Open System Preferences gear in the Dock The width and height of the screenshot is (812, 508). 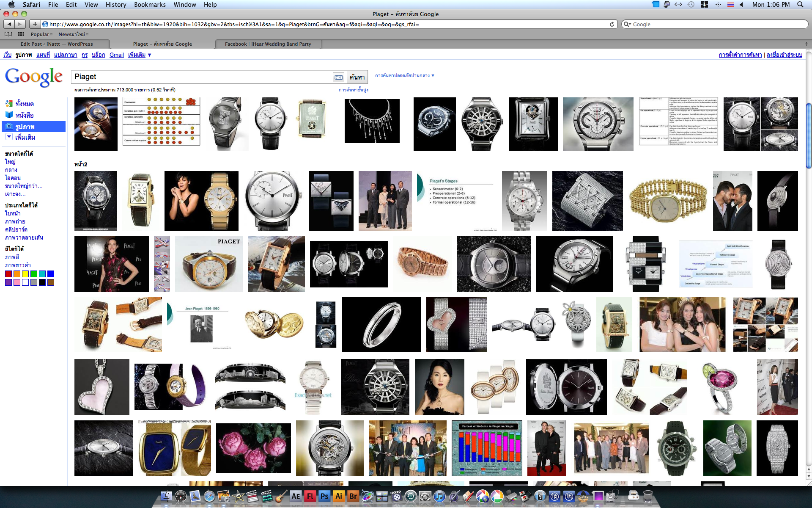pyautogui.click(x=425, y=496)
